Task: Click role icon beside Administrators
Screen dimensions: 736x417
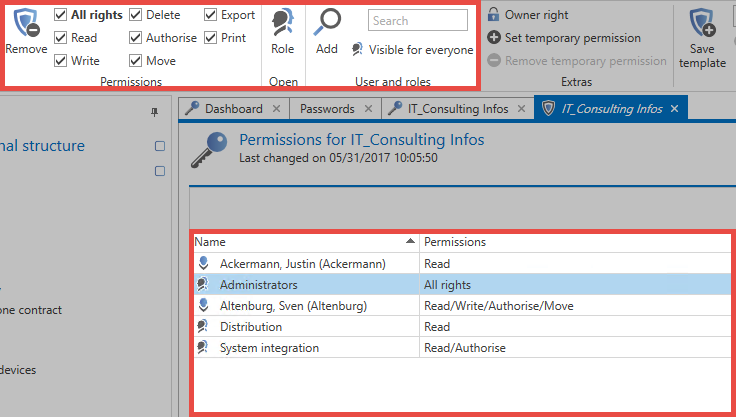Action: 202,284
